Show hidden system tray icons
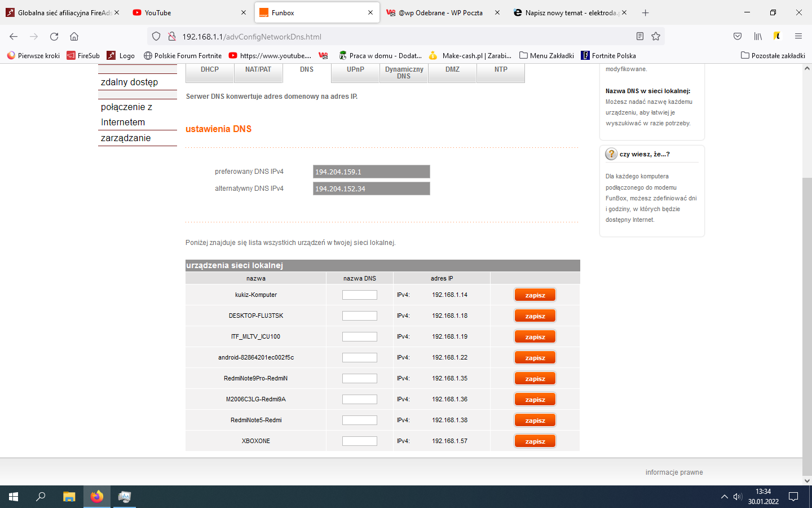Viewport: 812px width, 508px height. pos(724,497)
